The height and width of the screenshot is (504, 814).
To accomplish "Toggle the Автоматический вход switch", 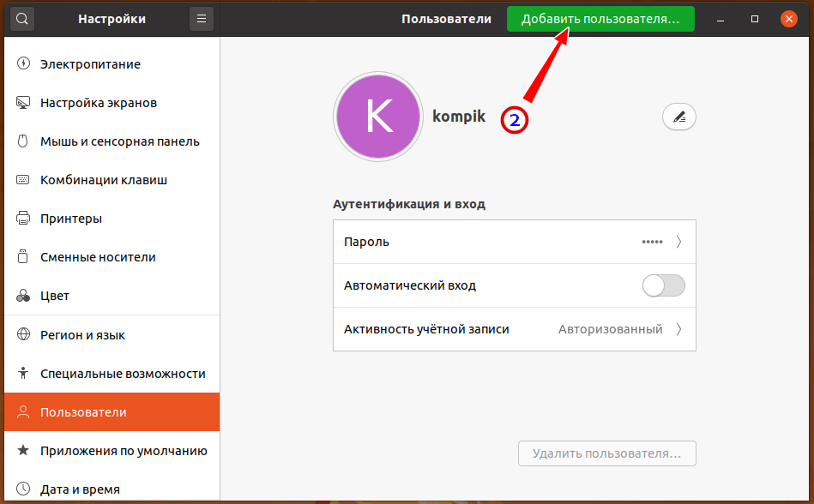I will (664, 285).
